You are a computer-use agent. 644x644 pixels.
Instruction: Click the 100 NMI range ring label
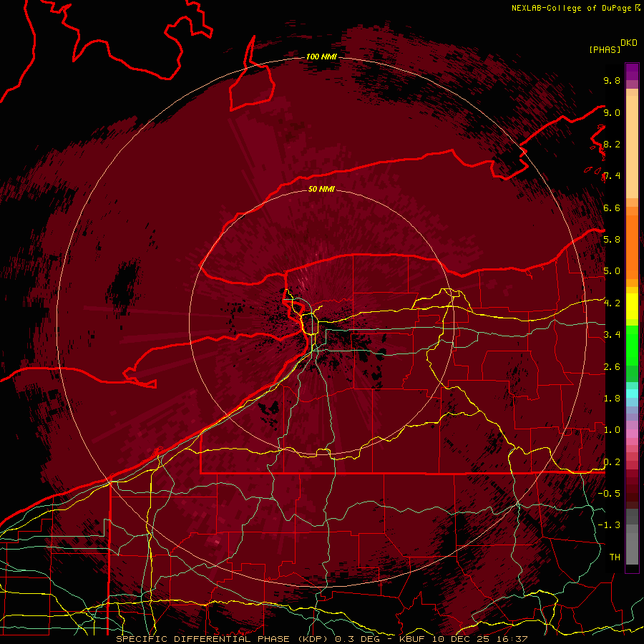point(321,57)
